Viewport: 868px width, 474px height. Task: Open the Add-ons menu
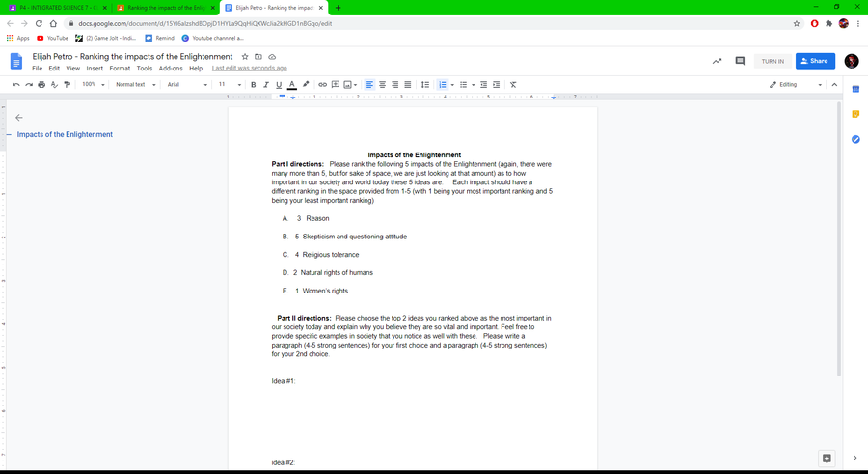point(171,69)
